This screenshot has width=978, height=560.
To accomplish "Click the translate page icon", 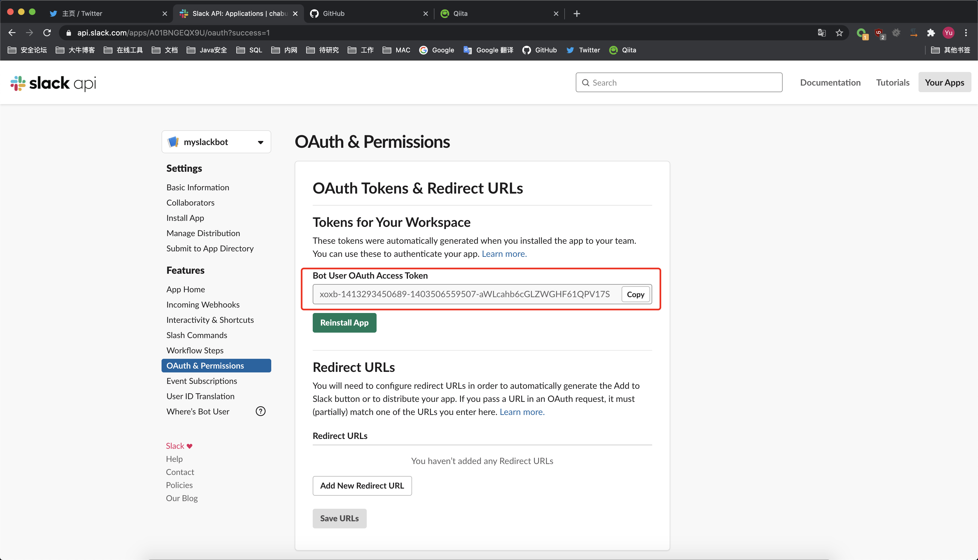I will click(x=821, y=33).
